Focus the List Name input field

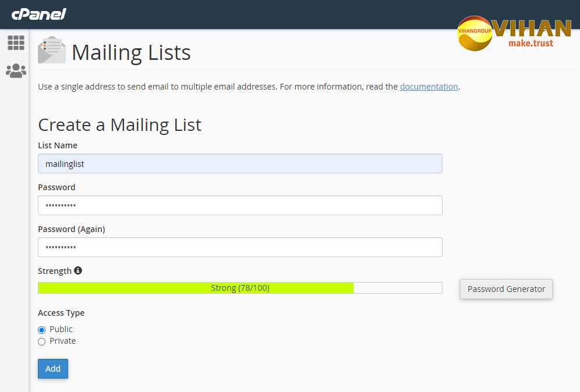(240, 163)
